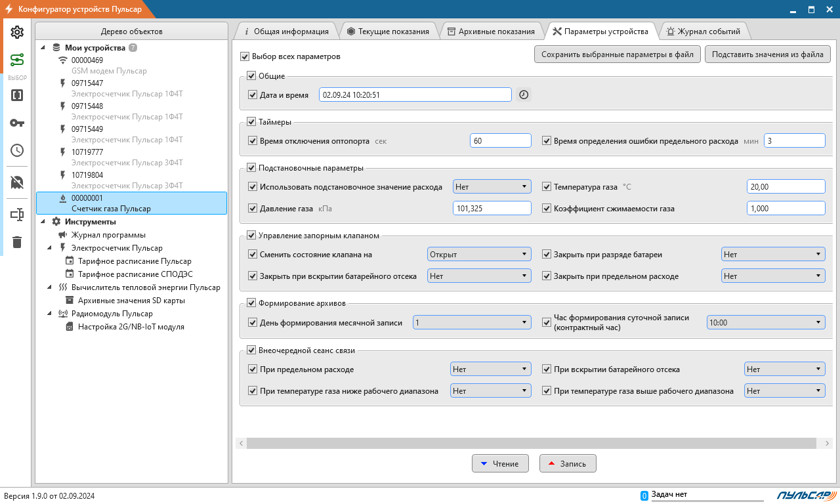Toggle the Общие group checkbox
The width and height of the screenshot is (840, 504).
[251, 76]
